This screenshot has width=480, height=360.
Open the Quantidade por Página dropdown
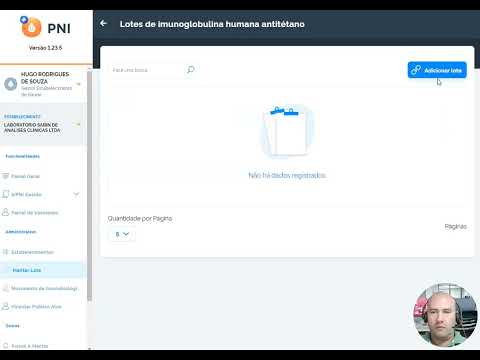[x=122, y=234]
